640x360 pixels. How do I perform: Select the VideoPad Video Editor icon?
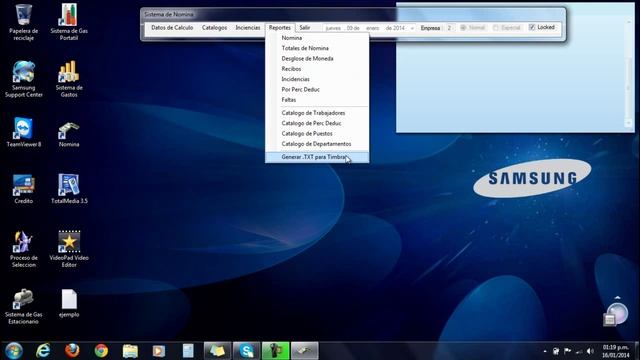click(69, 249)
